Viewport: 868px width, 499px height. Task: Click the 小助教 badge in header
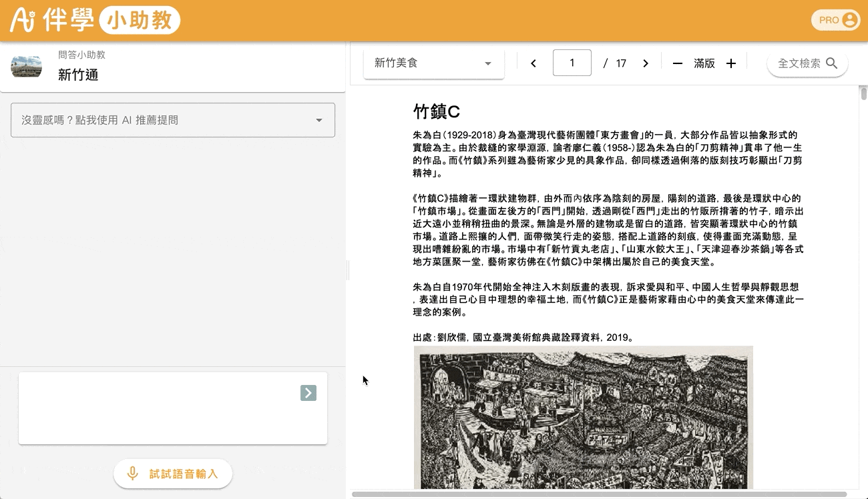tap(140, 21)
